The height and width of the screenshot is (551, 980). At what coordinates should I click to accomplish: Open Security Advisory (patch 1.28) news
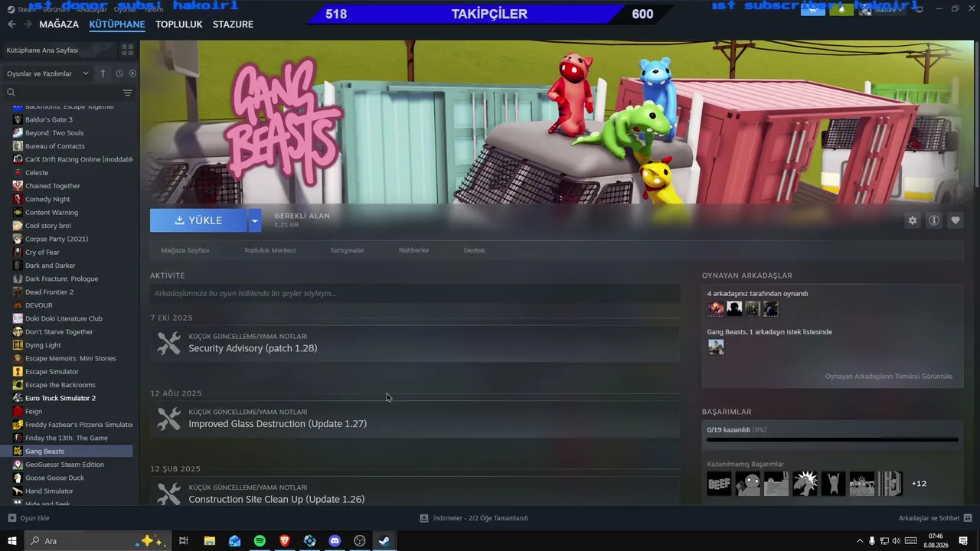pyautogui.click(x=253, y=348)
